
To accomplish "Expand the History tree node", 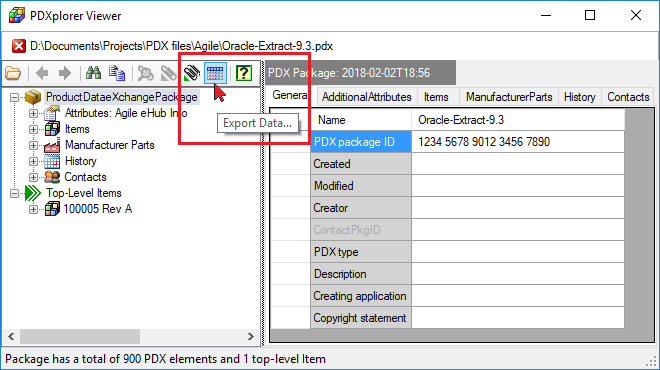I will coord(33,161).
